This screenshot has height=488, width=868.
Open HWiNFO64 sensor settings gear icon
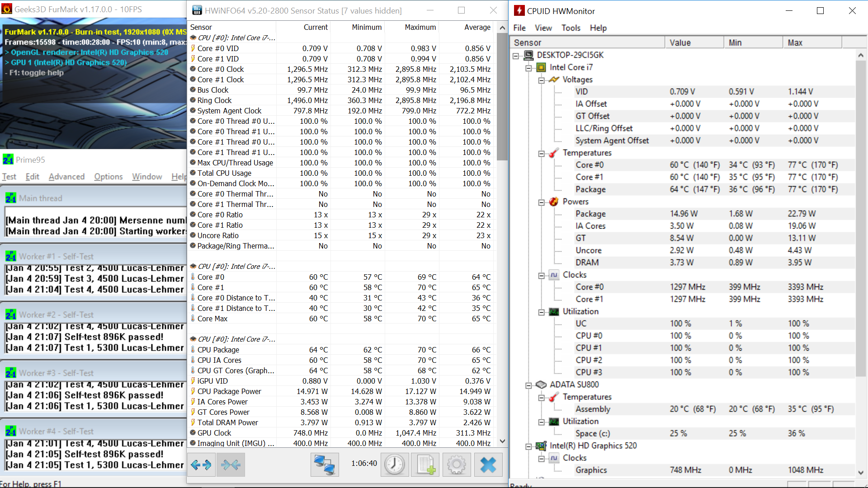coord(457,465)
